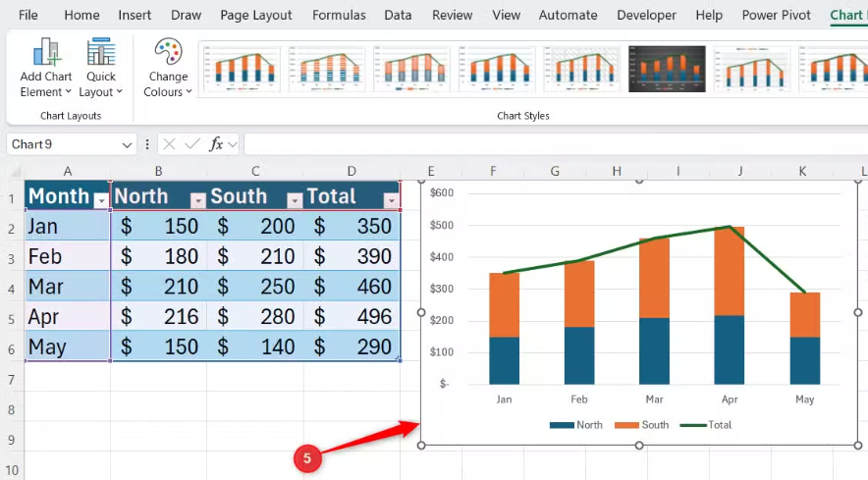Click the $500 axis label

pos(441,226)
